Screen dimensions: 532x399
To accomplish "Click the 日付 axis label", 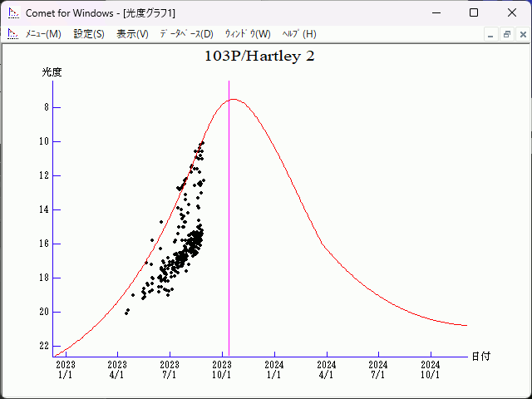I will point(481,357).
